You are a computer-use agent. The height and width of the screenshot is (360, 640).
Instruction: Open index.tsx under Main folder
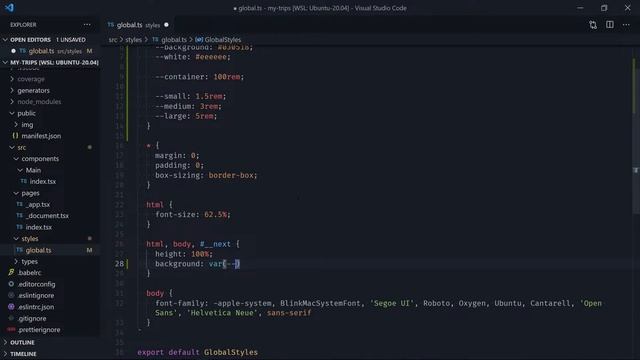(50, 182)
